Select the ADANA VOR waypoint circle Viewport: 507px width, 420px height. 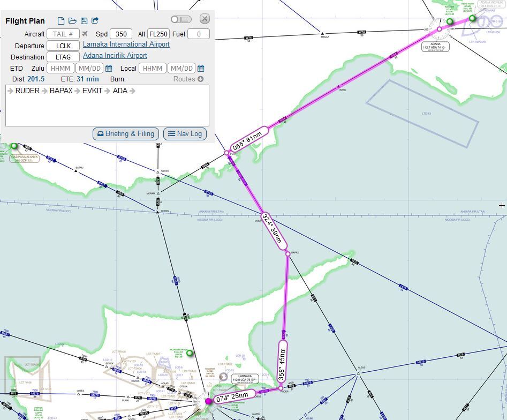(x=440, y=29)
